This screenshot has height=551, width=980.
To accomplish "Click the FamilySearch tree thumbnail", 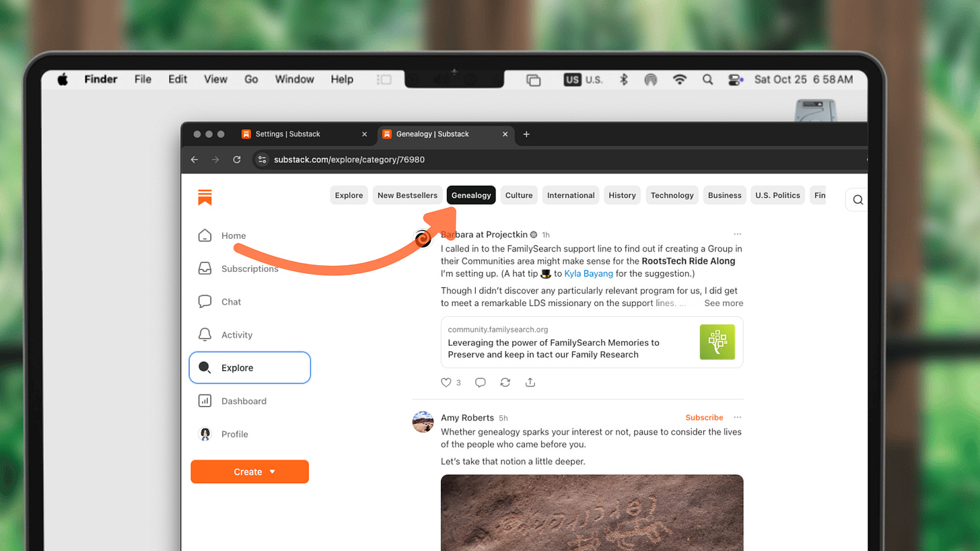I will pyautogui.click(x=717, y=342).
